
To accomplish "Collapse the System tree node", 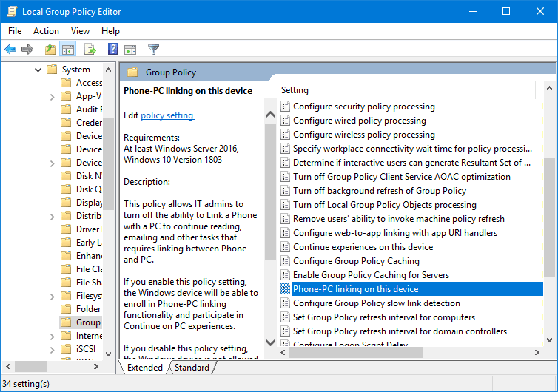I will [38, 70].
